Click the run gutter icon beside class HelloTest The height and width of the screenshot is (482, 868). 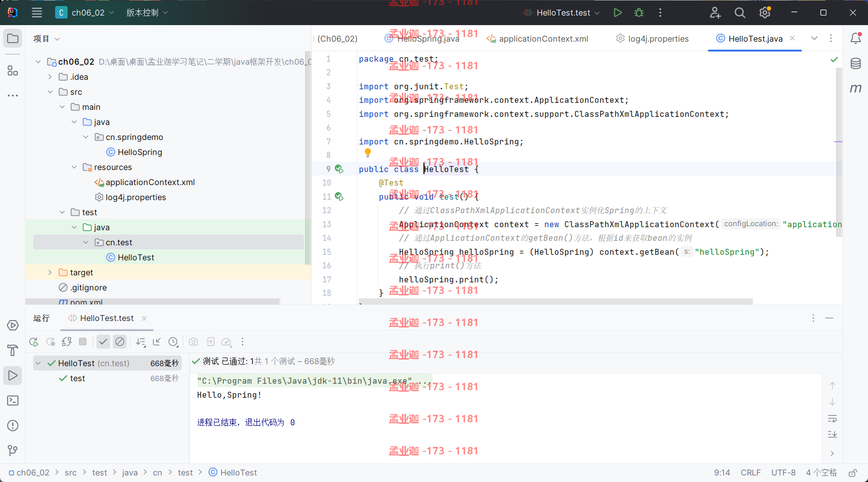tap(339, 169)
